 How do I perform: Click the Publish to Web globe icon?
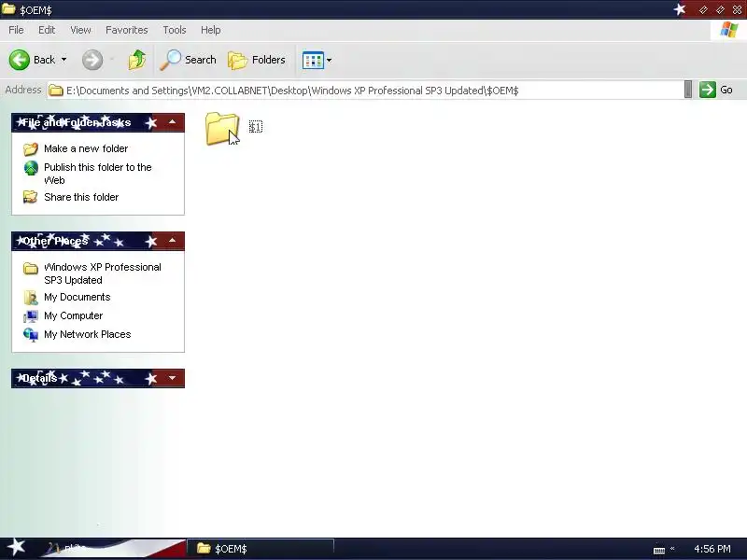(x=31, y=168)
